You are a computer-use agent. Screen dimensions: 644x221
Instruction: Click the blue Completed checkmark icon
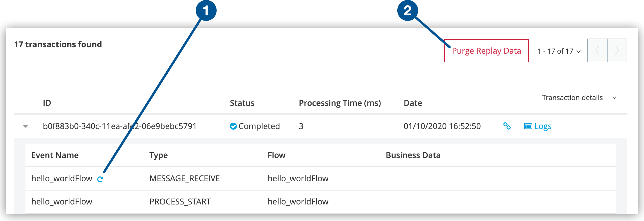[x=233, y=126]
